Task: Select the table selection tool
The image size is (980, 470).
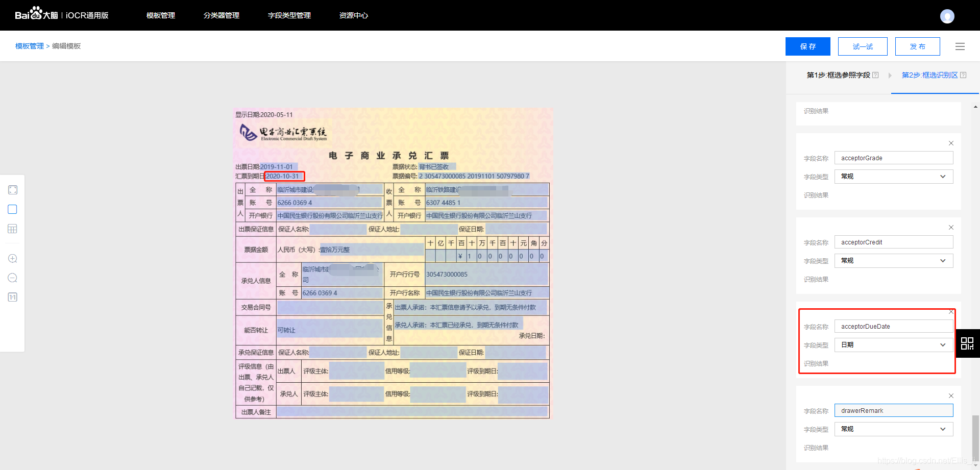Action: pos(13,229)
